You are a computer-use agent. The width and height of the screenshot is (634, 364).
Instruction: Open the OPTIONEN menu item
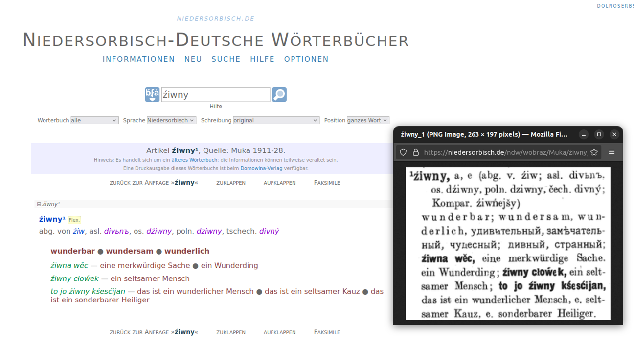pyautogui.click(x=306, y=59)
